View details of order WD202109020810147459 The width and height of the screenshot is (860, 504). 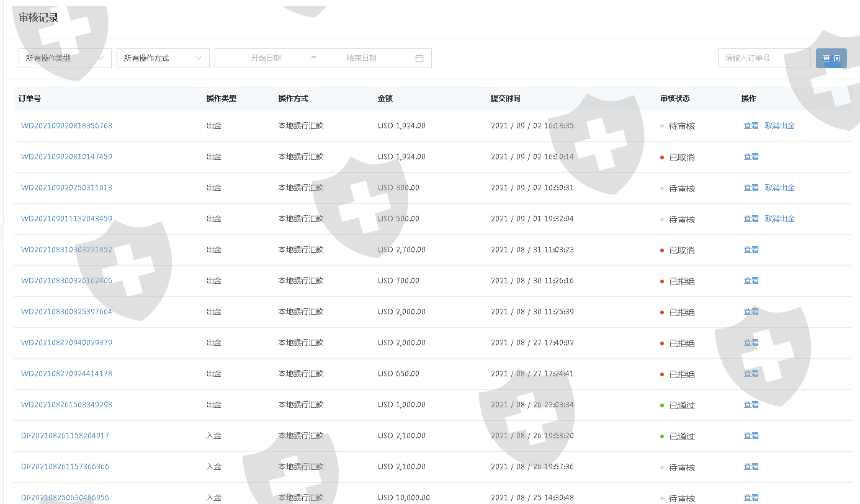[x=751, y=157]
